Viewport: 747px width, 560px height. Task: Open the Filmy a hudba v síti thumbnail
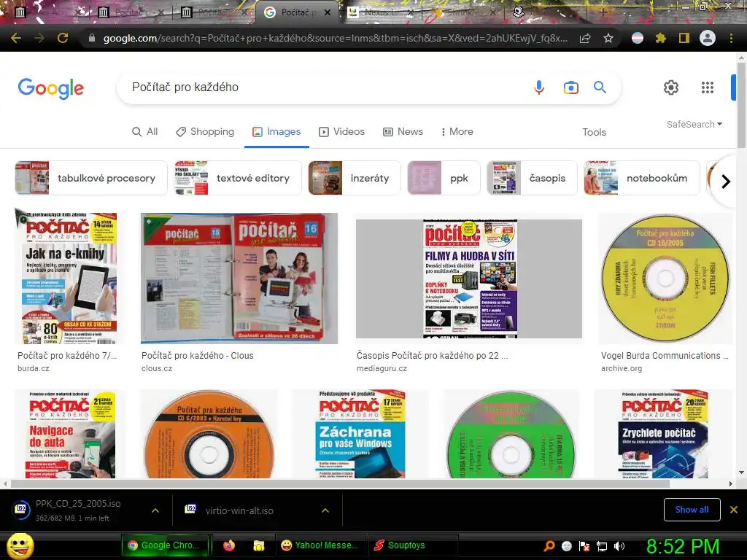pos(469,279)
